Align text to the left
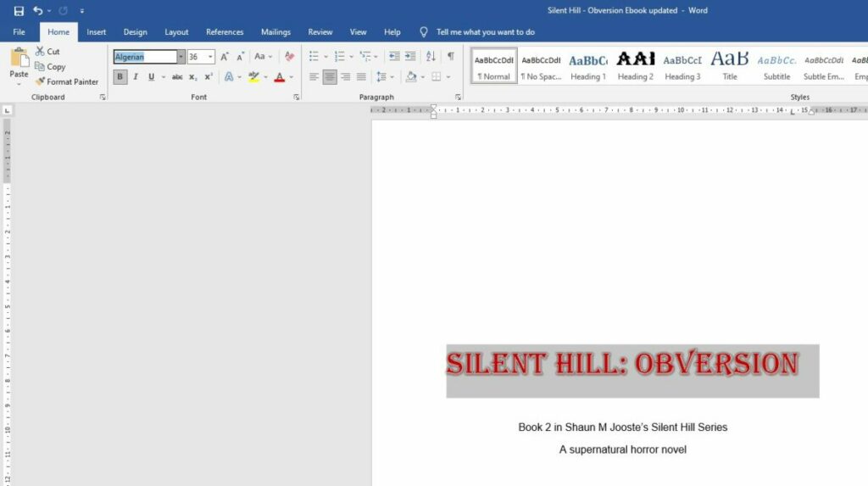Screen dimensions: 868x486 314,77
